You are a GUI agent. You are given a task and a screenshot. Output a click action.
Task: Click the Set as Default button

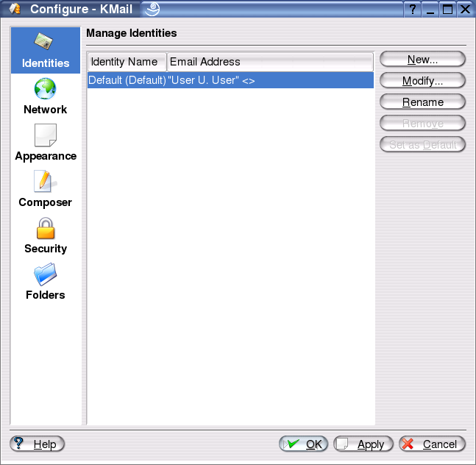pos(422,144)
